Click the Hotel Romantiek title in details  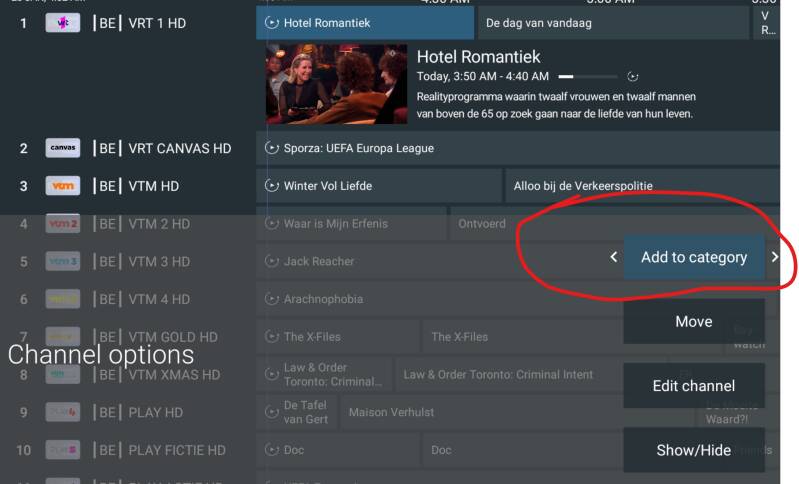[x=478, y=57]
